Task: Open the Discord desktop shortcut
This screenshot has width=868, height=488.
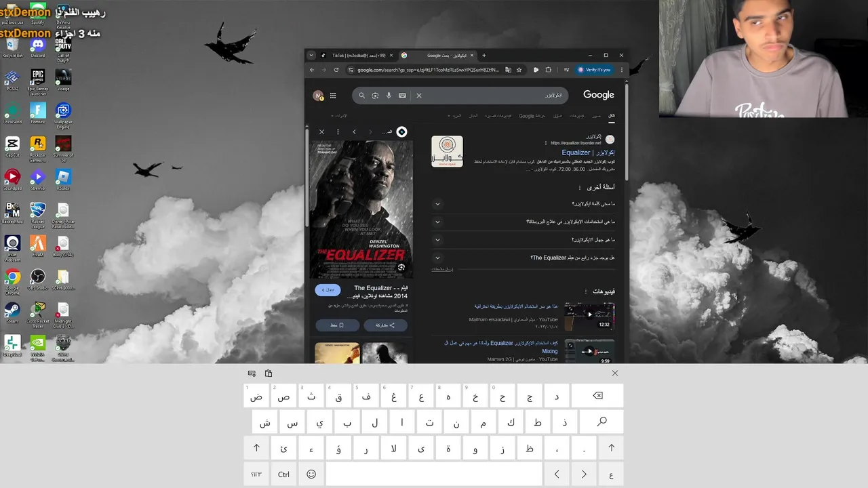Action: point(37,47)
